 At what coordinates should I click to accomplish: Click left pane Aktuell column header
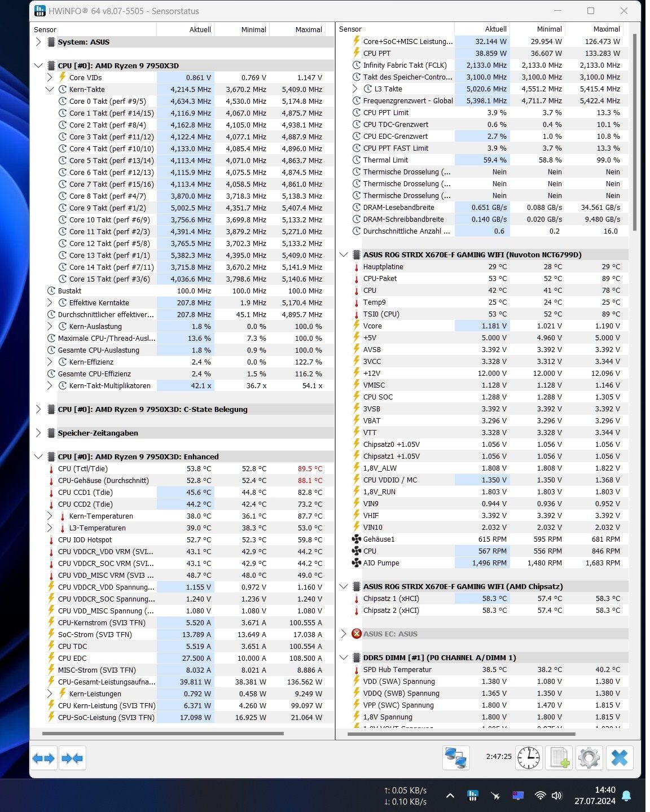coord(185,29)
